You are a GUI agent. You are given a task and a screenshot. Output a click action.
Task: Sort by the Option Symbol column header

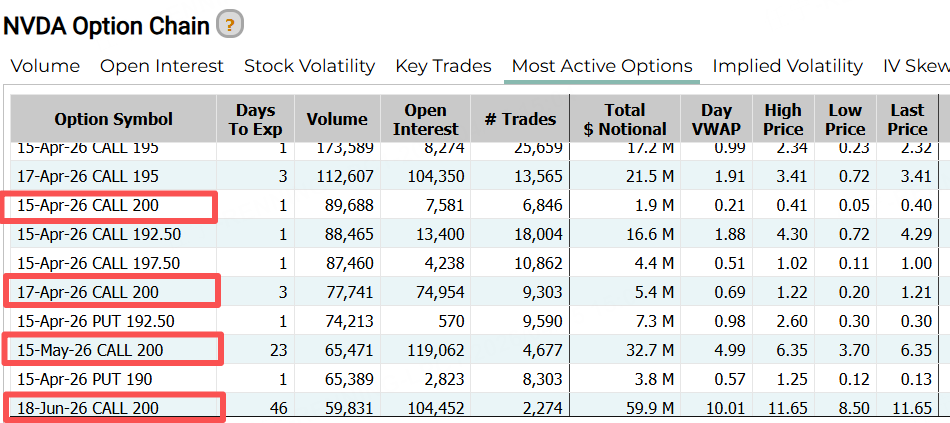click(113, 119)
